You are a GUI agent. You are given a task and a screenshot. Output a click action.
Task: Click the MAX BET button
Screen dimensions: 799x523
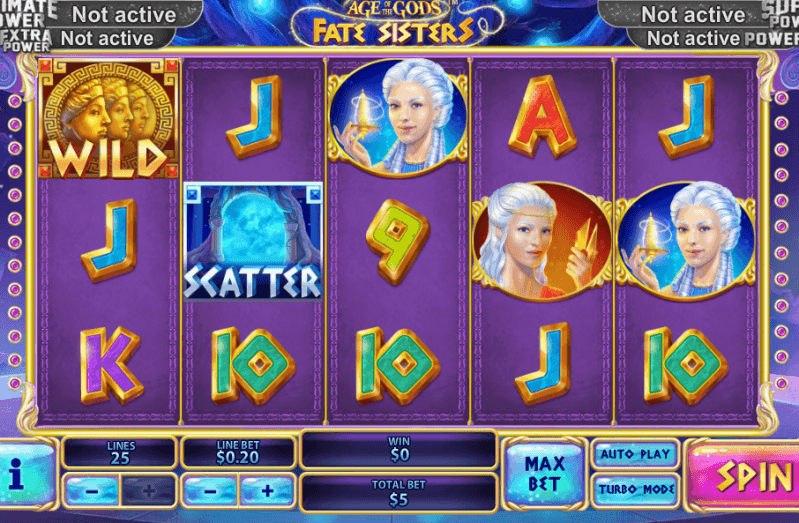click(545, 474)
